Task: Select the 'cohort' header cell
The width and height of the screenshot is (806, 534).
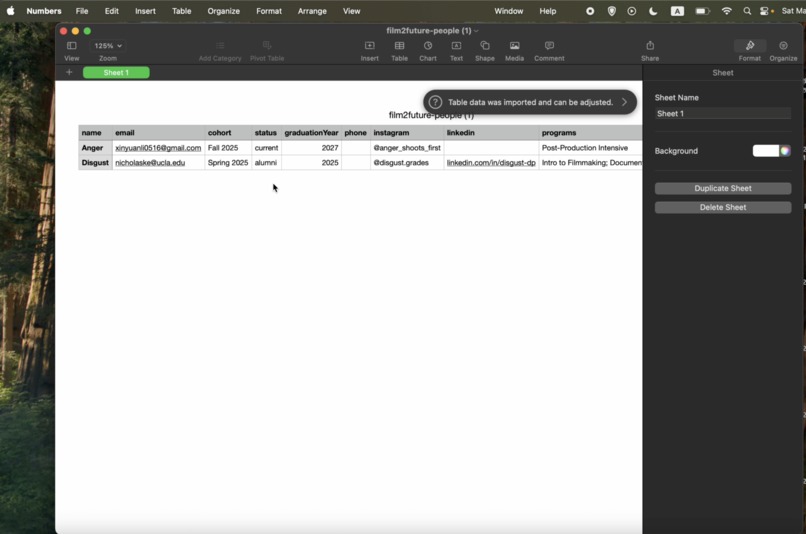Action: coord(228,133)
